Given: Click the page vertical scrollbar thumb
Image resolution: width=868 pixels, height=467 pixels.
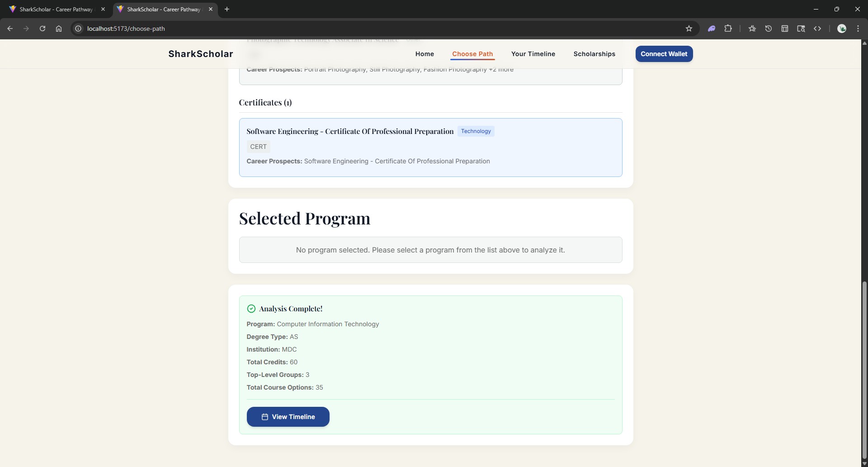Looking at the screenshot, I should tap(864, 370).
